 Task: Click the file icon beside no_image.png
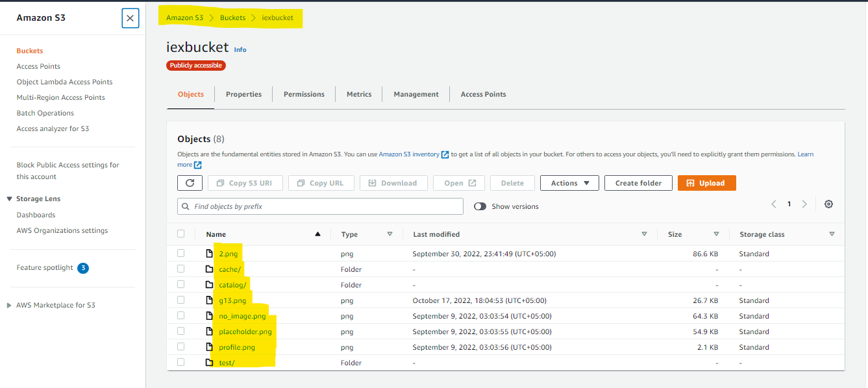tap(209, 316)
